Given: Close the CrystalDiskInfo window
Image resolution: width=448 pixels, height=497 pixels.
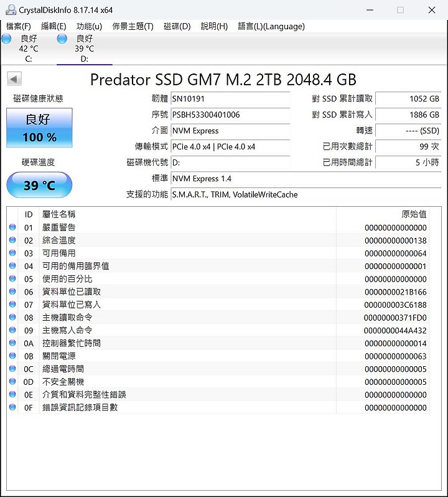Looking at the screenshot, I should pyautogui.click(x=432, y=10).
